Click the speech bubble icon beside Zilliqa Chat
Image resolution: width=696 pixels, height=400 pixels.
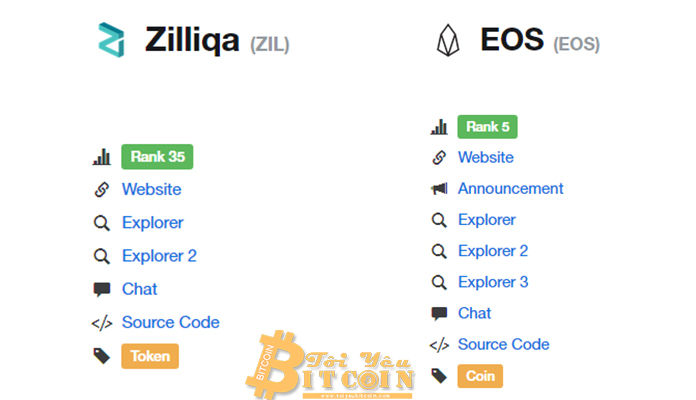pos(101,289)
